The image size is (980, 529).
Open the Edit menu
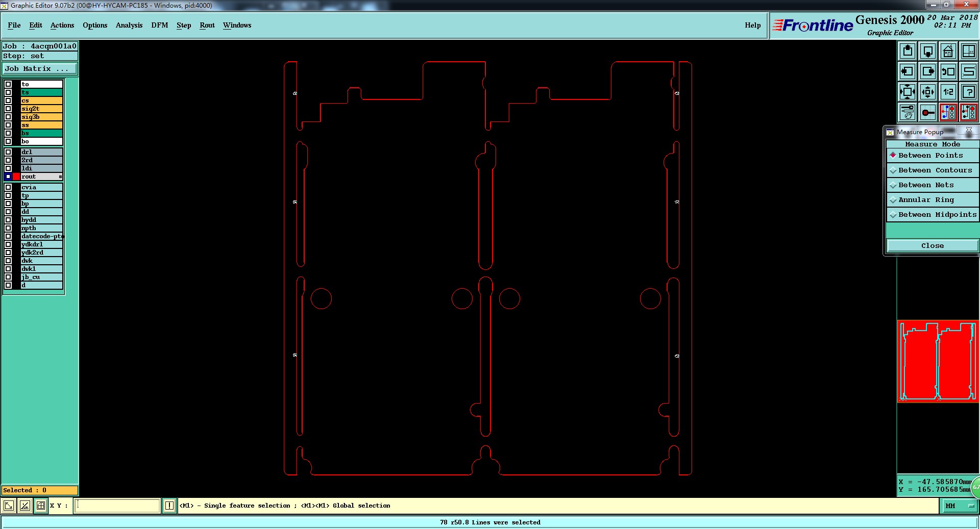(x=36, y=25)
